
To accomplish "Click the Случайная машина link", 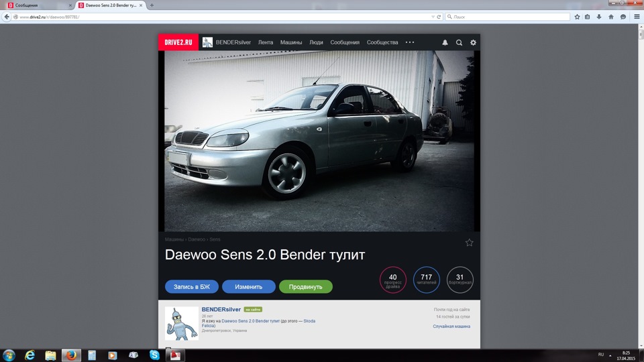I will (451, 326).
